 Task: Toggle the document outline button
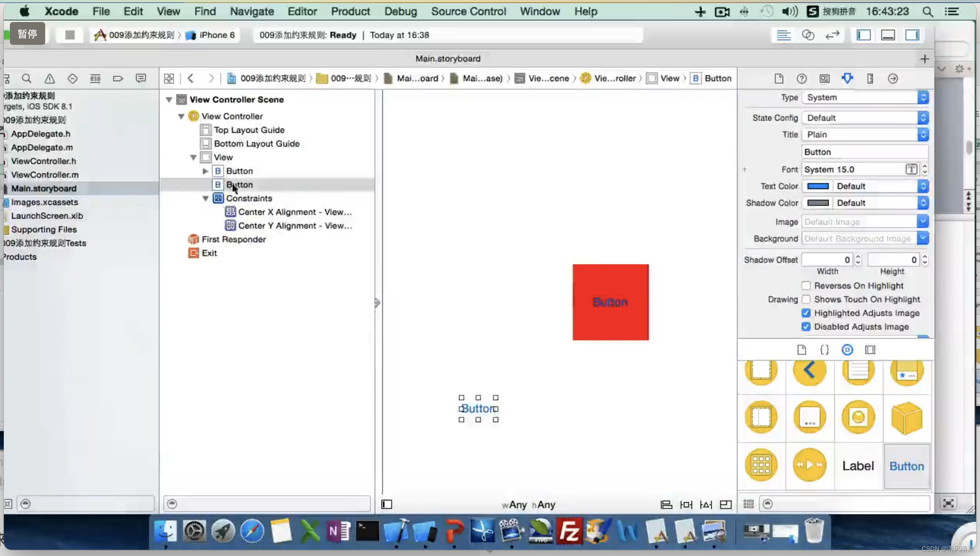tap(387, 504)
